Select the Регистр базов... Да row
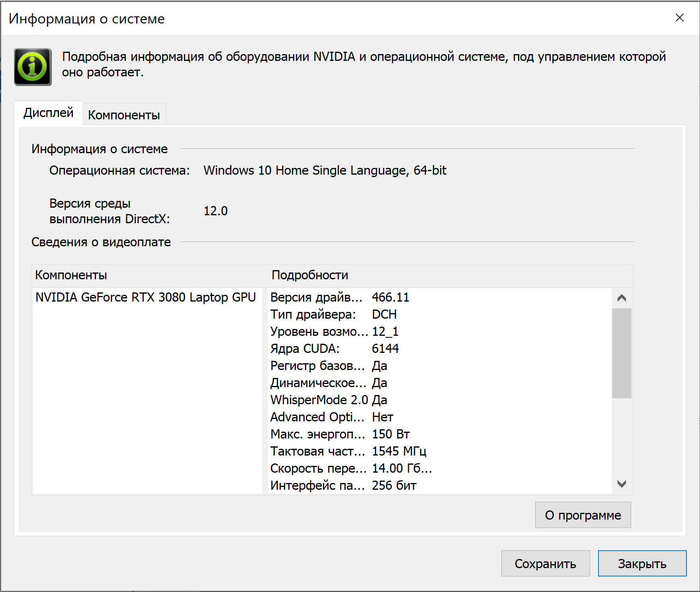This screenshot has width=700, height=592. (x=440, y=366)
